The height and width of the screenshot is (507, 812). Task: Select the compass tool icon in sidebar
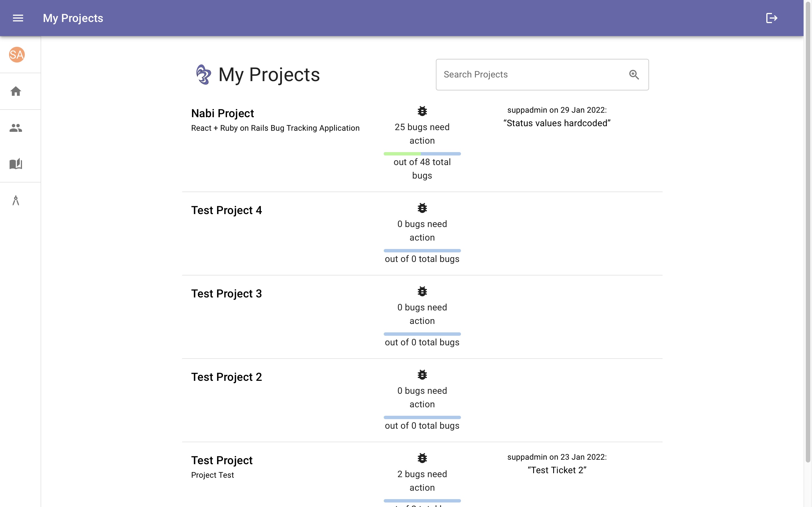pos(16,201)
